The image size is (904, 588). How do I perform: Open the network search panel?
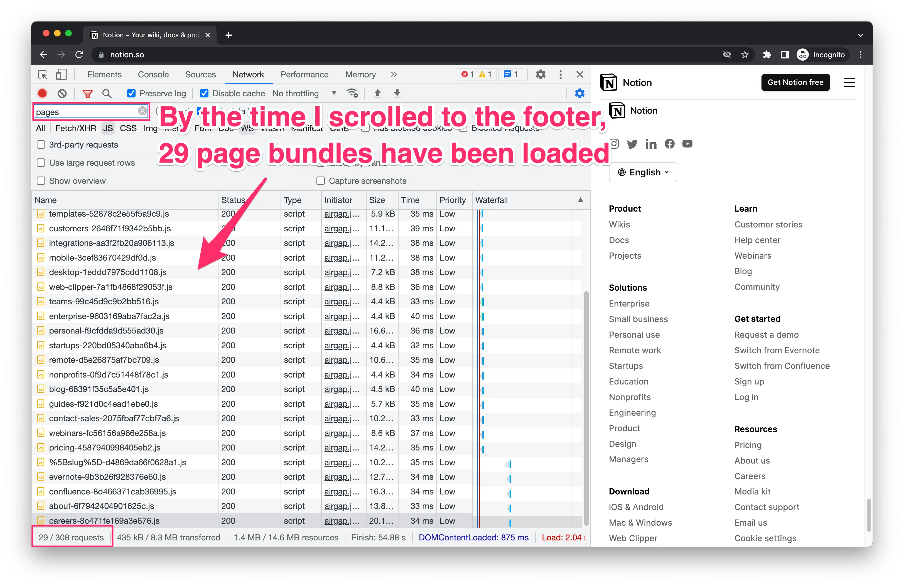point(107,93)
